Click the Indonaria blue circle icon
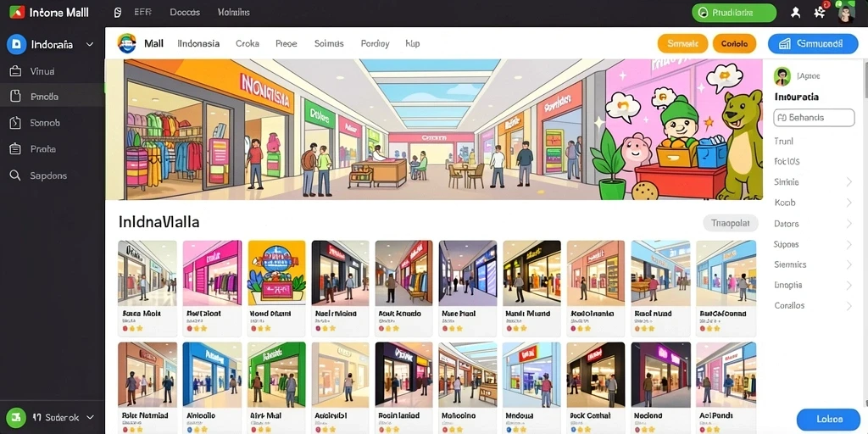The height and width of the screenshot is (434, 868). click(16, 44)
